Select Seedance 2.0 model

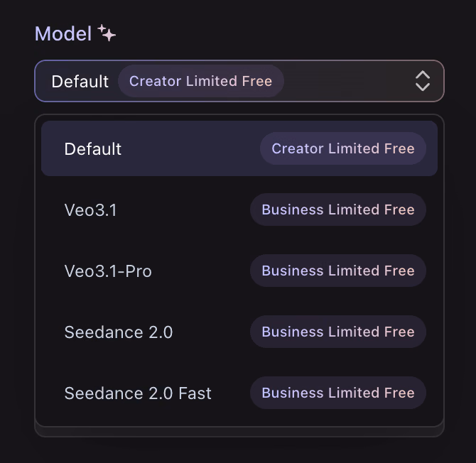[x=239, y=332]
